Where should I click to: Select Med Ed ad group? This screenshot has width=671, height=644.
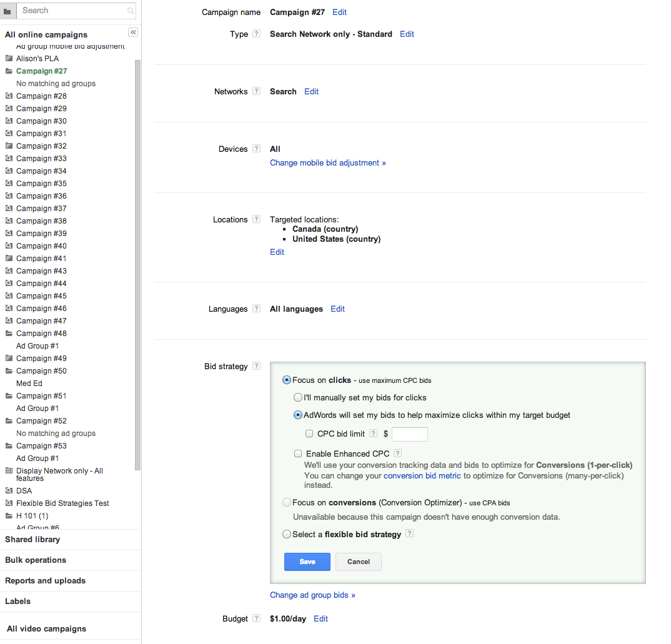pos(29,384)
